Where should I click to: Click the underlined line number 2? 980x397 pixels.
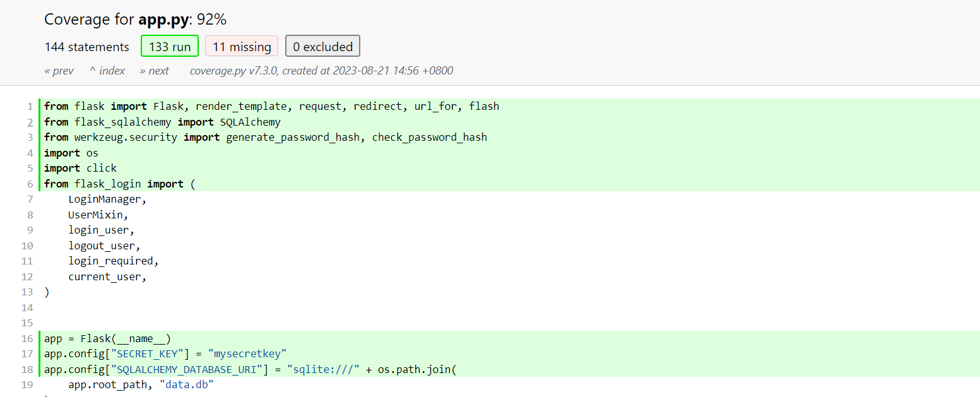coord(30,122)
